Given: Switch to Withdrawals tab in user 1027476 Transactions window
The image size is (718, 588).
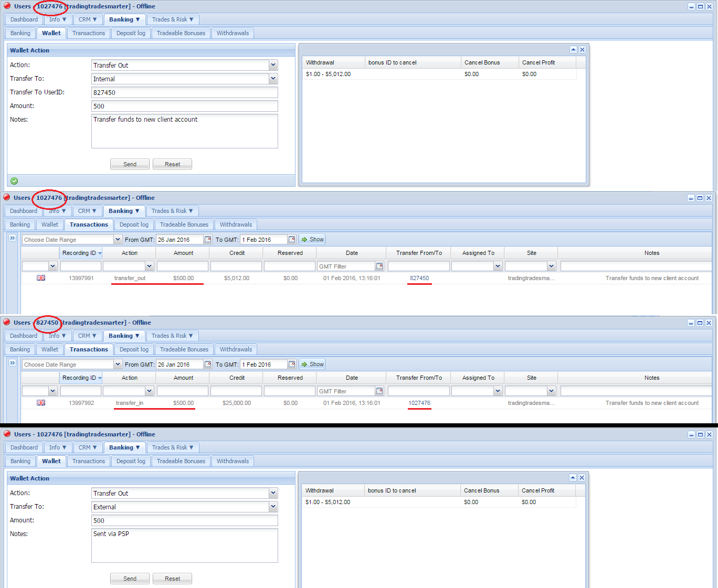Looking at the screenshot, I should point(236,224).
